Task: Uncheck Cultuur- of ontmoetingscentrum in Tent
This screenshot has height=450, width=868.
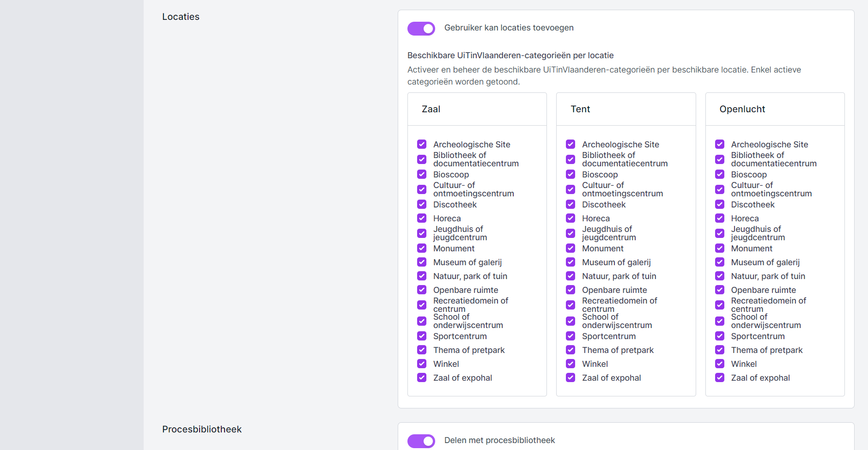Action: [571, 189]
